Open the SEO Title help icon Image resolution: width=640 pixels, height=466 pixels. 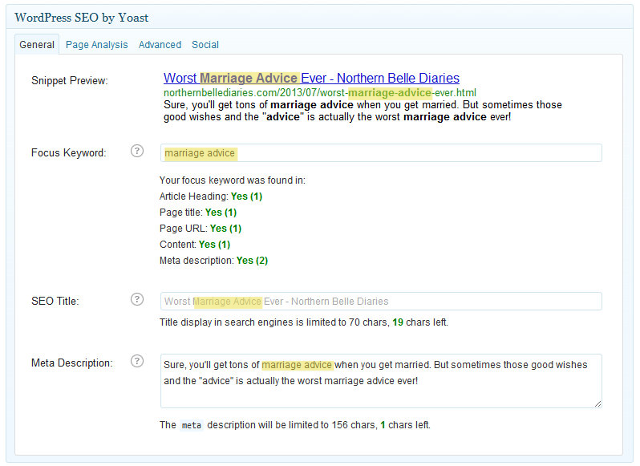point(137,300)
